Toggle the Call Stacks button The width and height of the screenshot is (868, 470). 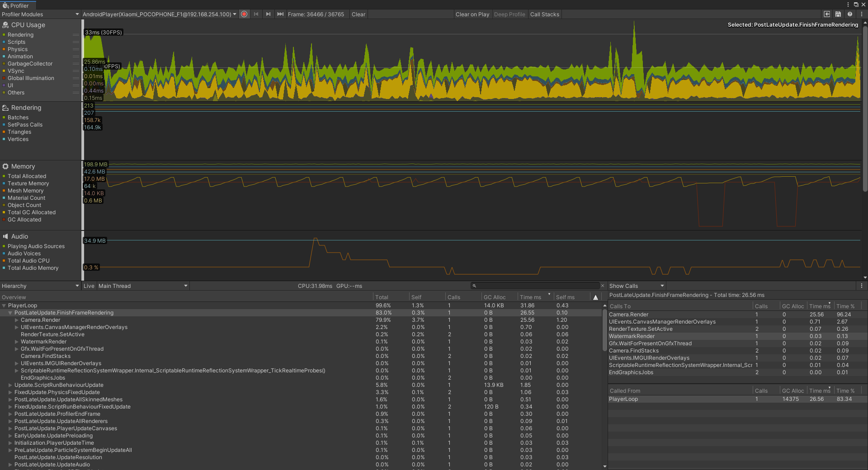point(545,14)
